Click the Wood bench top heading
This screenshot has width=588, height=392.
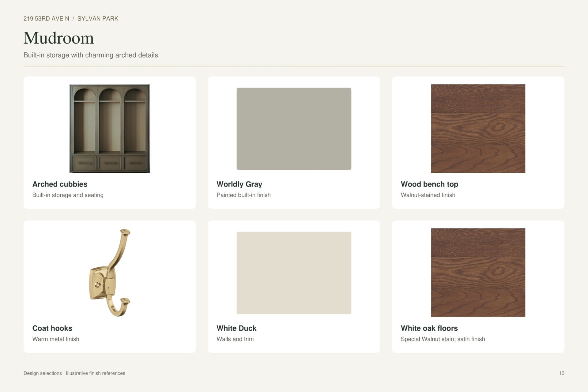click(429, 184)
